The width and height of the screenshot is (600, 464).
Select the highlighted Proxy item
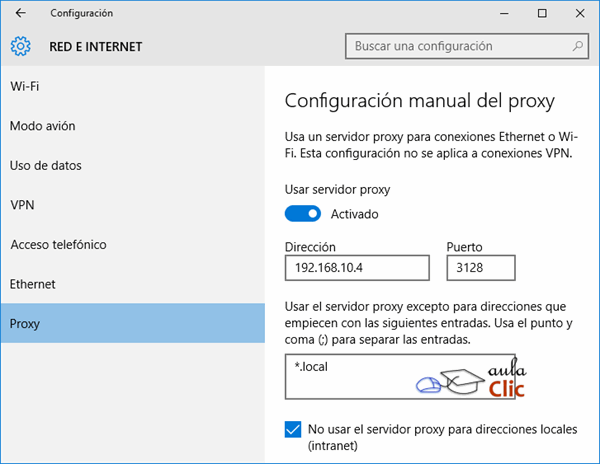point(132,323)
